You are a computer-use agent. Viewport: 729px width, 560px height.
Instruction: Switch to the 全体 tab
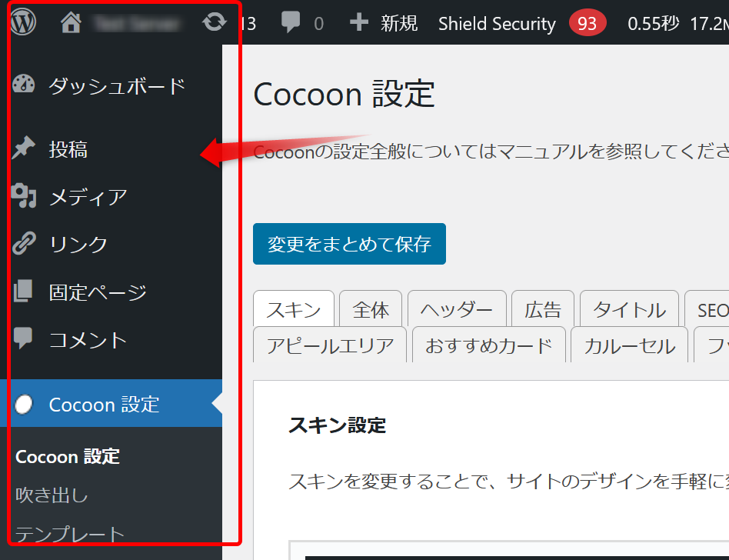click(x=371, y=308)
